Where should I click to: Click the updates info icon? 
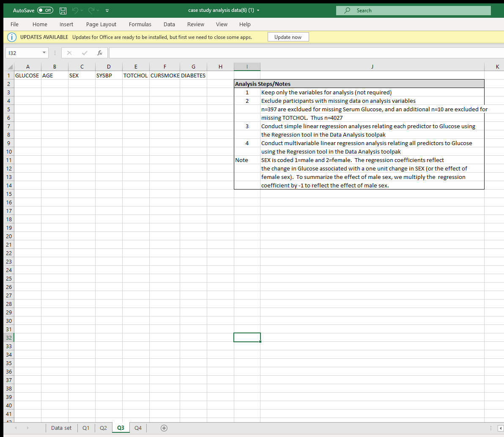pyautogui.click(x=12, y=37)
